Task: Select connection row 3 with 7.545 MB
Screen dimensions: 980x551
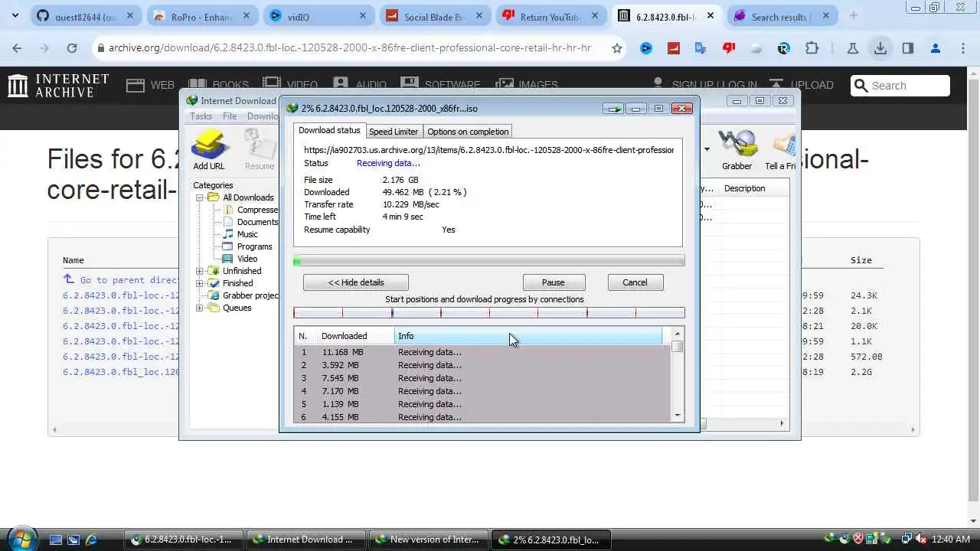Action: tap(482, 378)
